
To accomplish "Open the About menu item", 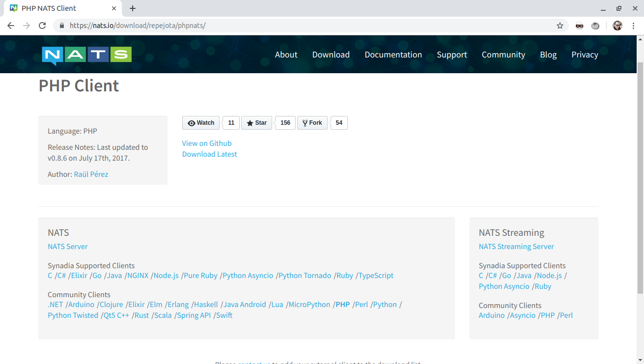I will pos(286,55).
